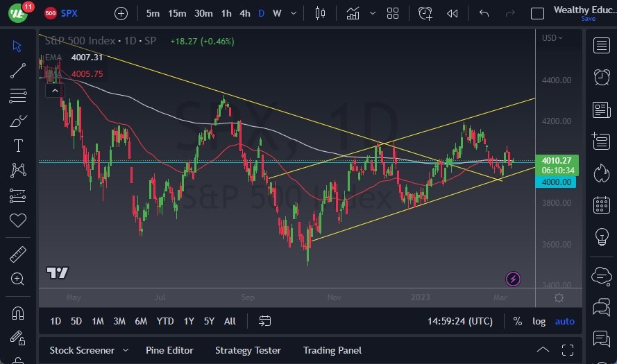This screenshot has width=617, height=364.
Task: Open the calendar panel icon
Action: tap(602, 205)
